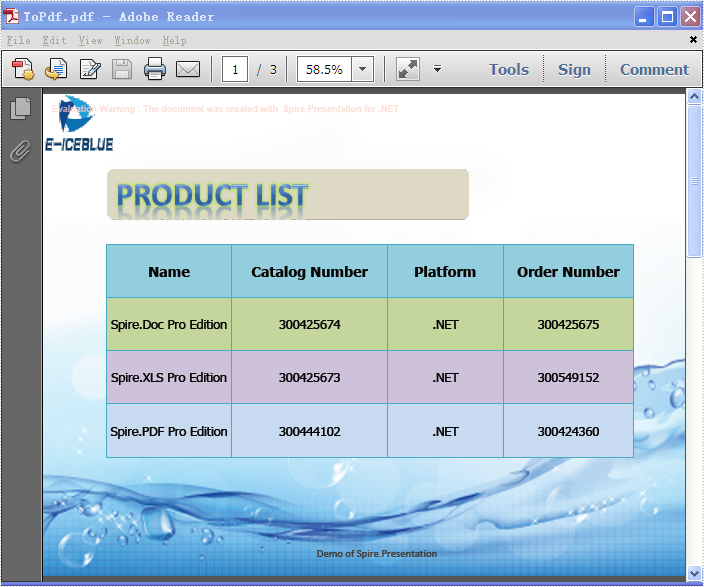Click the PRODUCT LIST title
The image size is (704, 587).
212,195
